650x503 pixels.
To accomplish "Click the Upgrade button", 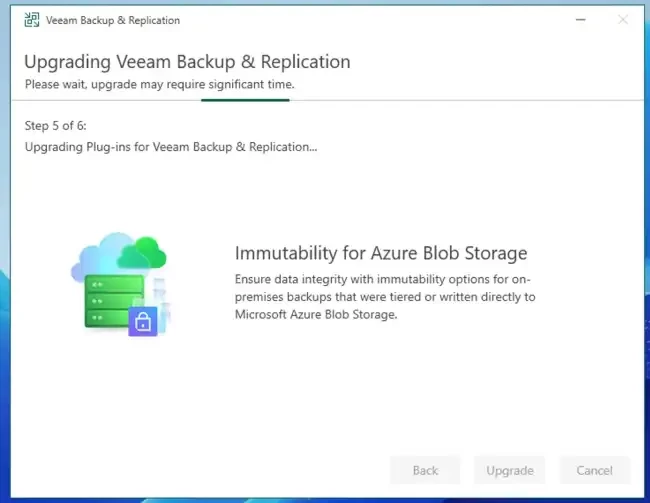I will click(509, 470).
